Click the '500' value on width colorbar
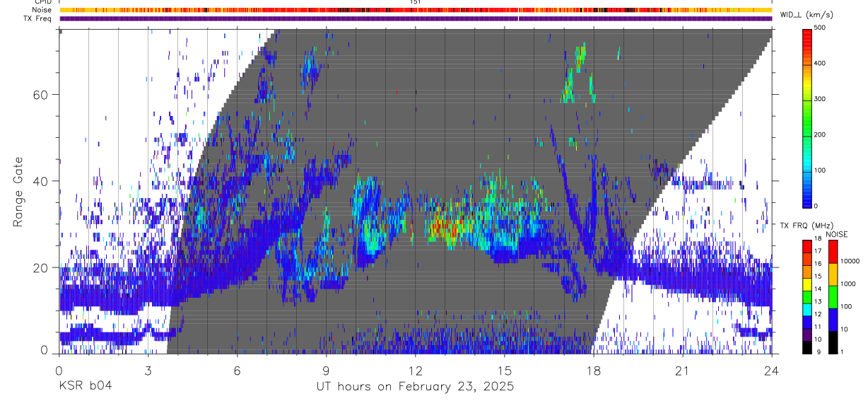Viewport: 868px width, 401px height. [x=820, y=28]
